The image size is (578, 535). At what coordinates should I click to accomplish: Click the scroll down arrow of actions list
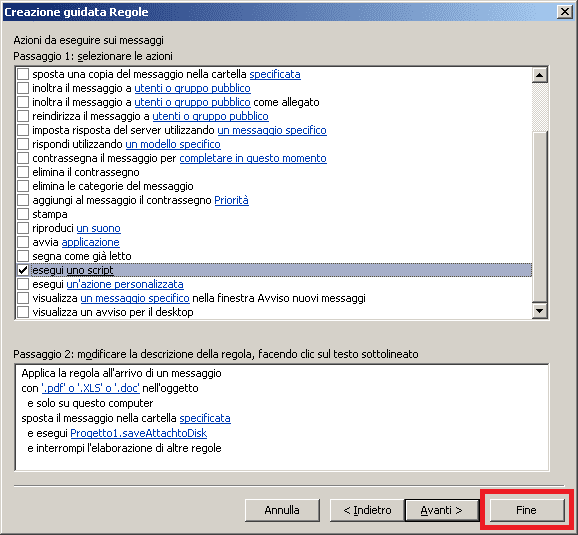[540, 311]
